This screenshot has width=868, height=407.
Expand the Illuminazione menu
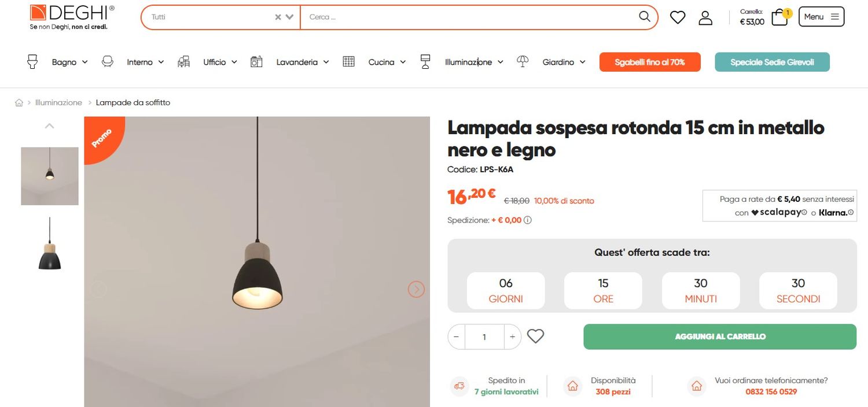point(473,62)
